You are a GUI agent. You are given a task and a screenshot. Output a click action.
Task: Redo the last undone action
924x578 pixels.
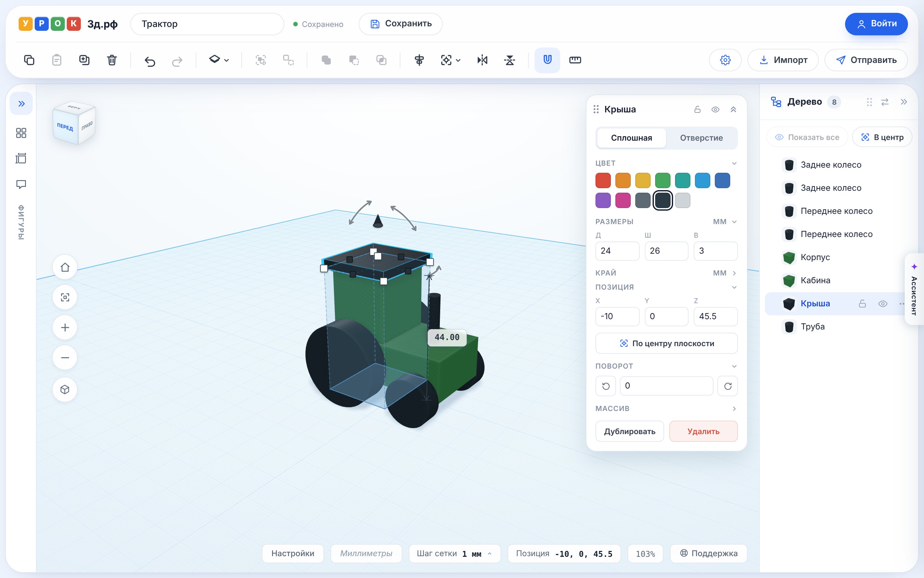[x=177, y=61]
